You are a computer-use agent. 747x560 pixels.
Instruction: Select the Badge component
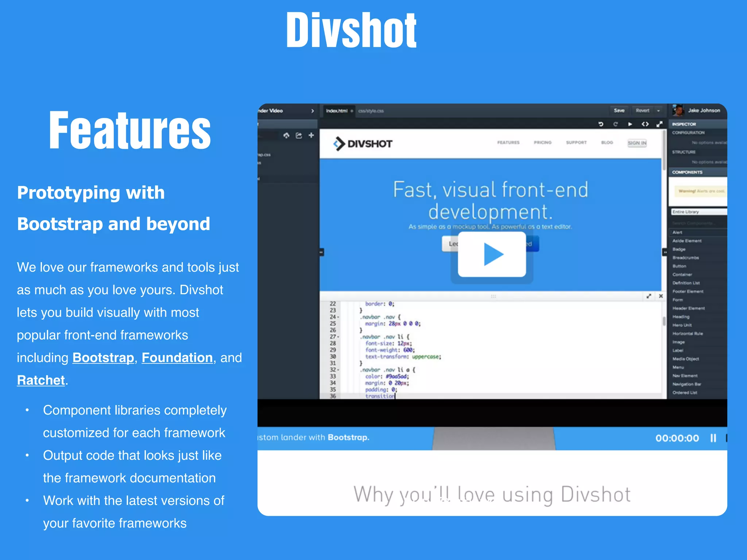[x=698, y=249]
